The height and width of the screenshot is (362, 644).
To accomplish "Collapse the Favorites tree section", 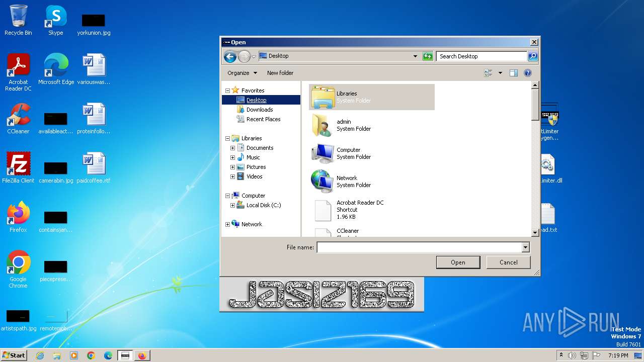I will 227,91.
